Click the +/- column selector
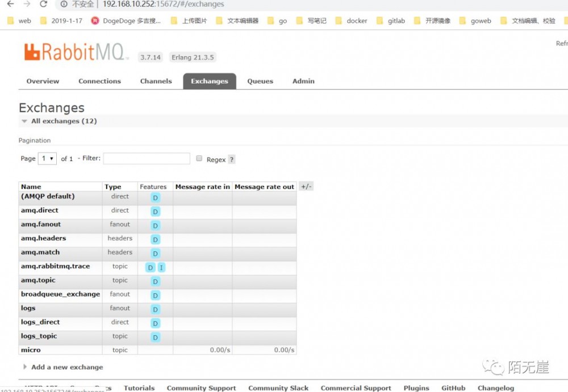Viewport: 568px width, 392px height. coord(306,187)
